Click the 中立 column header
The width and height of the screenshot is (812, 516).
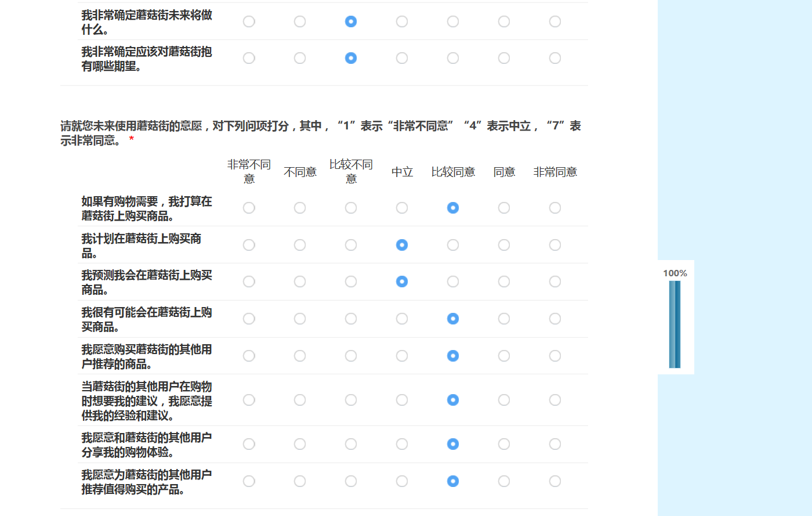(402, 172)
